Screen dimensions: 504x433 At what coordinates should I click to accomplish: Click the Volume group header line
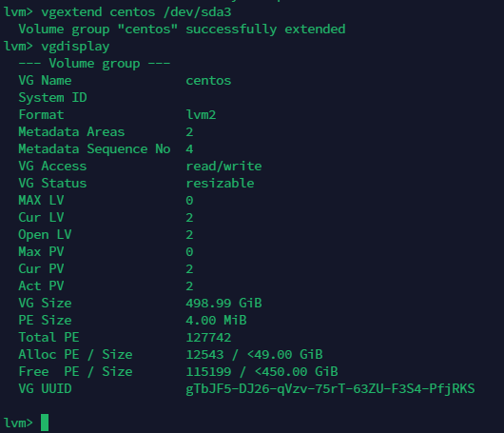pos(94,64)
